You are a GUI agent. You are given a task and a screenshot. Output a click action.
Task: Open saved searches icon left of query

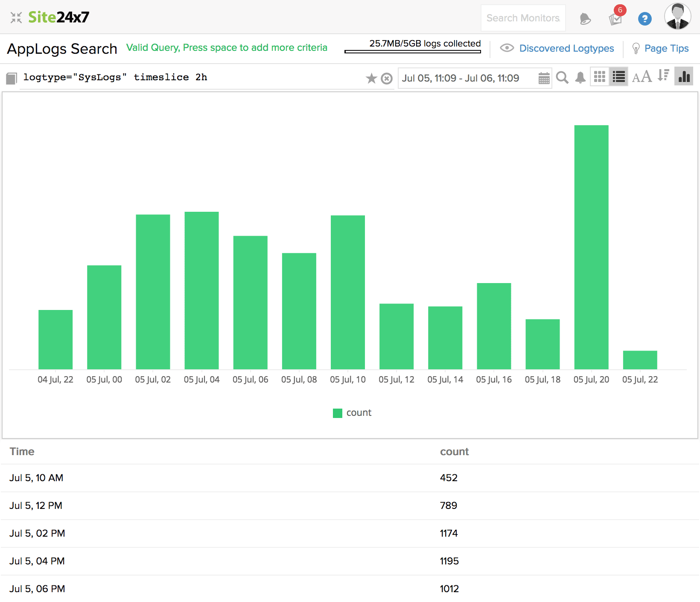point(12,78)
